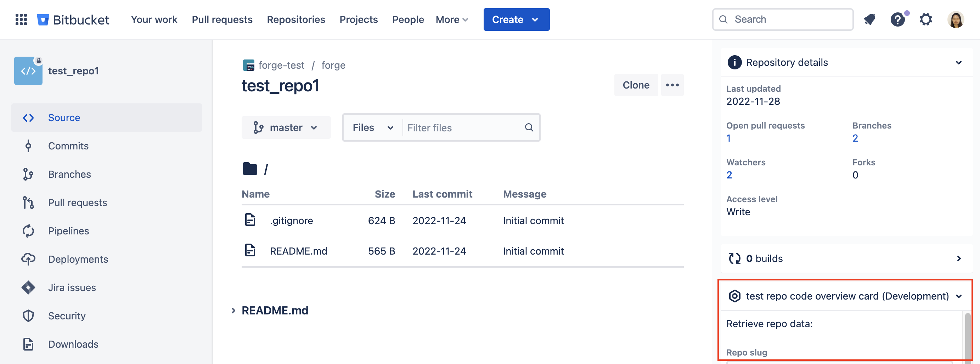980x364 pixels.
Task: Open the Files type dropdown
Action: click(372, 127)
